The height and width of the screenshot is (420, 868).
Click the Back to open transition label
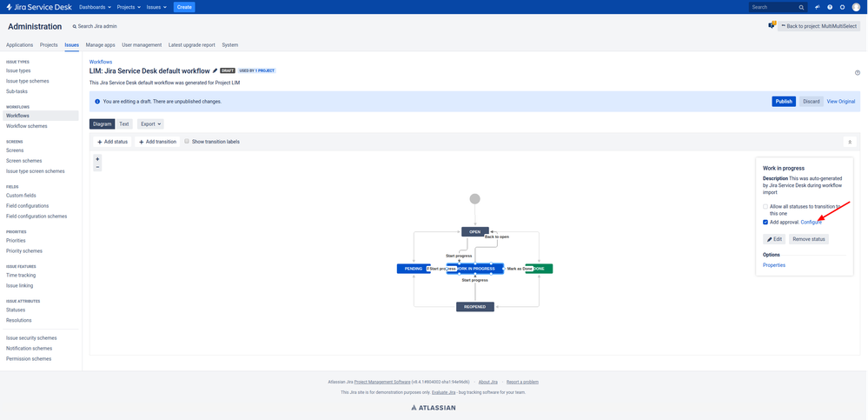[x=496, y=237]
